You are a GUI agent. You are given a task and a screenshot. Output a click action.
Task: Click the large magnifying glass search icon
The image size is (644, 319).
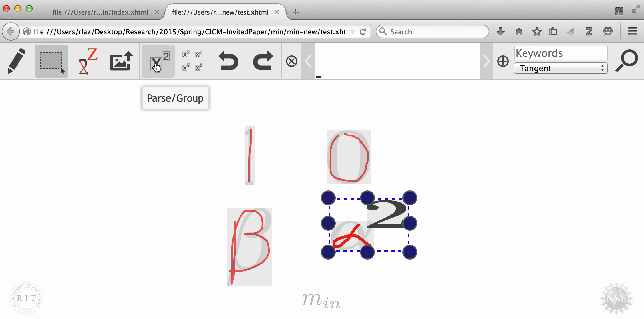pyautogui.click(x=626, y=61)
